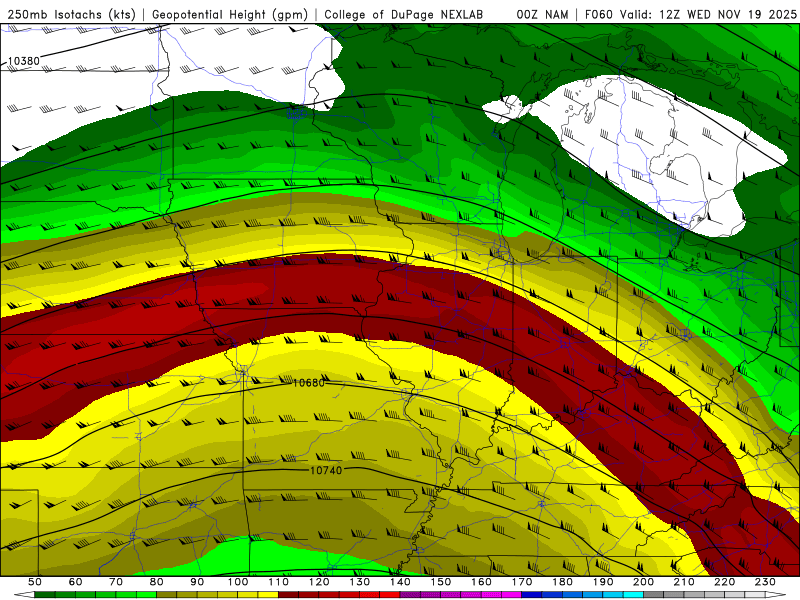Click the white left arrow end of the color bar
The width and height of the screenshot is (800, 600).
pos(24,595)
